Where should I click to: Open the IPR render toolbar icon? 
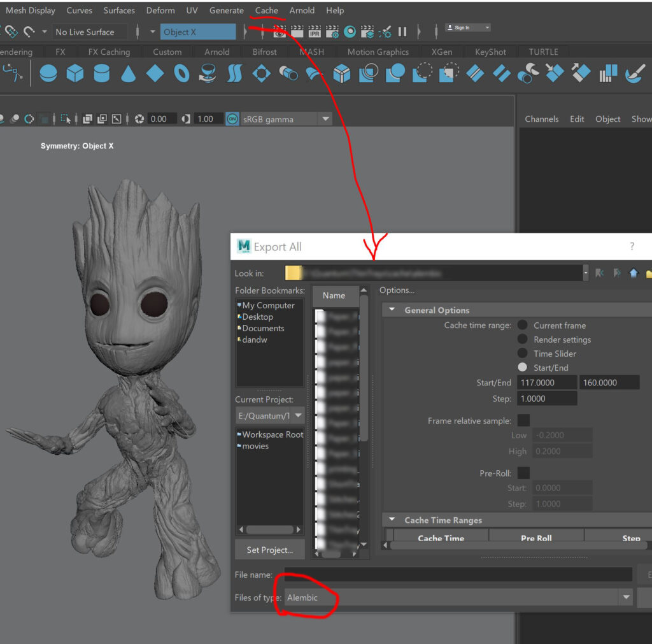(315, 31)
